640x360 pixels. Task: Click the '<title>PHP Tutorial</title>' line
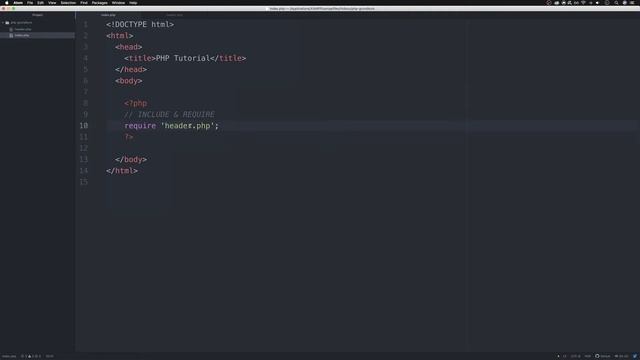[x=185, y=58]
